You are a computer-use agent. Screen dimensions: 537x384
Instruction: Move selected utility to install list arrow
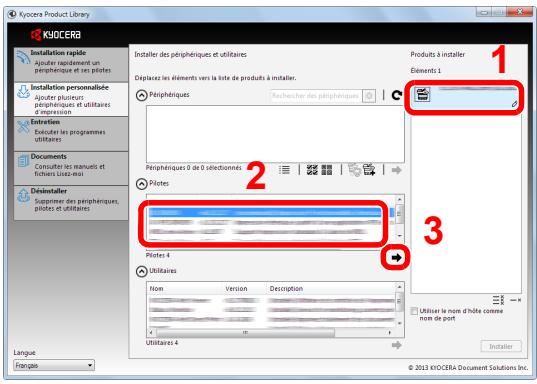coord(396,345)
